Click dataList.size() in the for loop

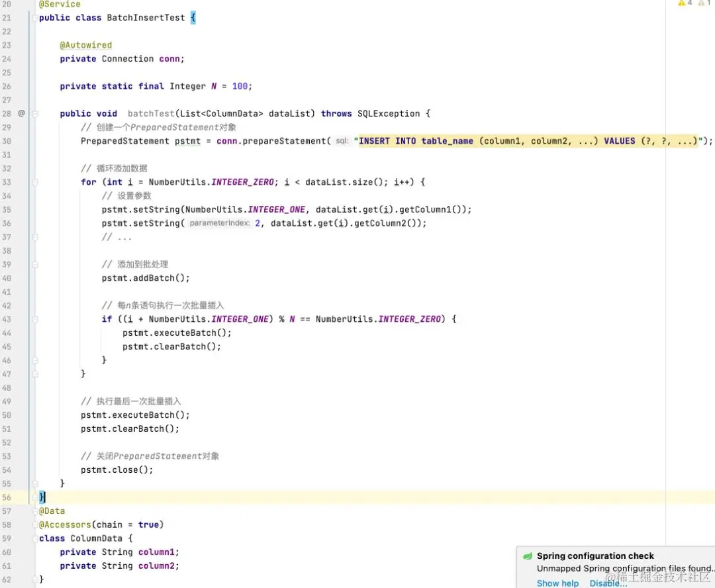[346, 182]
